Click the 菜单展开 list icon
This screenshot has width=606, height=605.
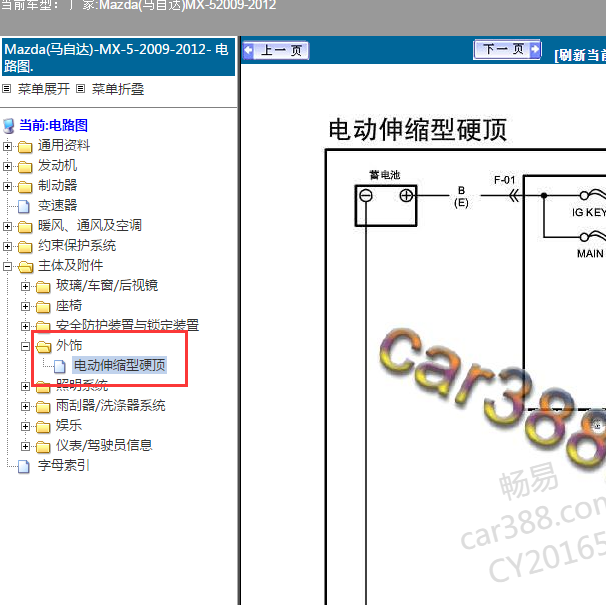6,89
